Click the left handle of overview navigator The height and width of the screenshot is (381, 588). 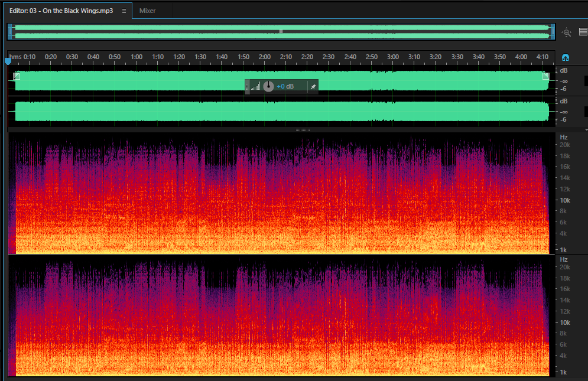pyautogui.click(x=10, y=31)
